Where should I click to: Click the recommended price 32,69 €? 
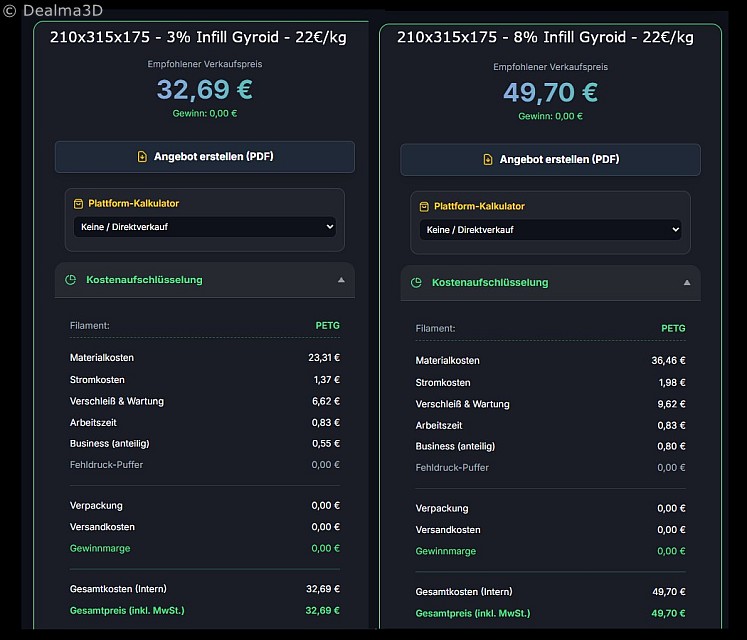pyautogui.click(x=204, y=90)
